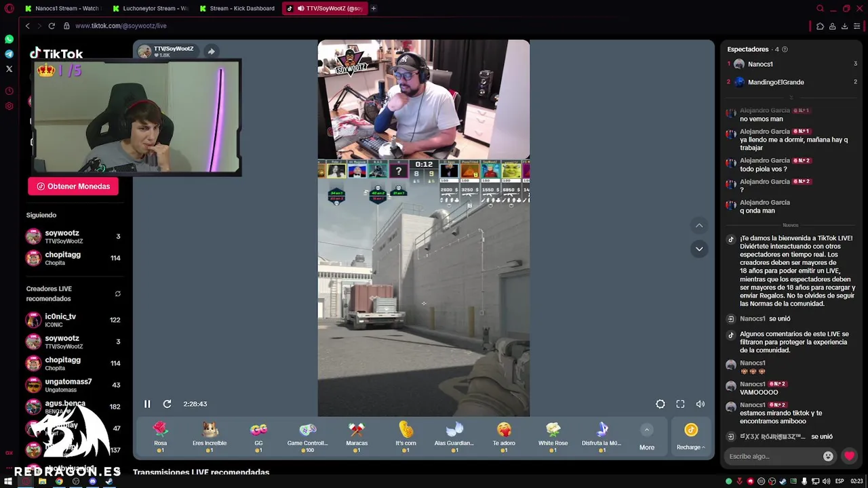The image size is (868, 488).
Task: Open browser tab search icon
Action: [x=821, y=8]
